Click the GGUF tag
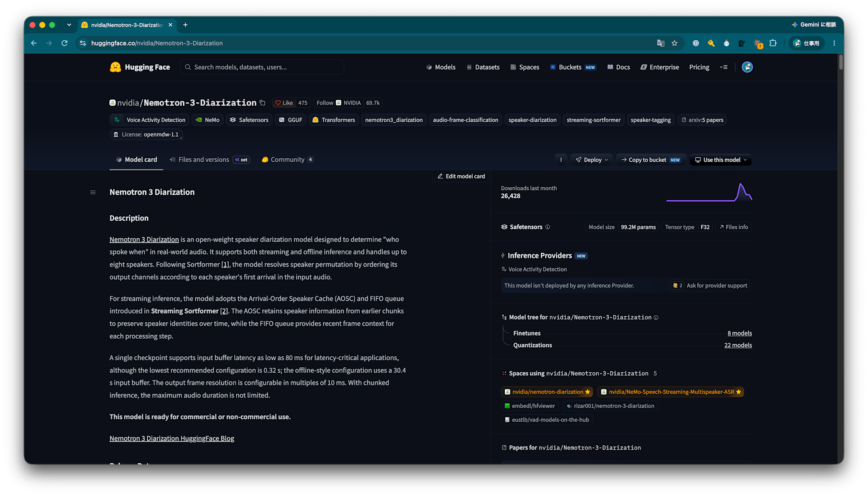This screenshot has height=496, width=868. tap(290, 120)
